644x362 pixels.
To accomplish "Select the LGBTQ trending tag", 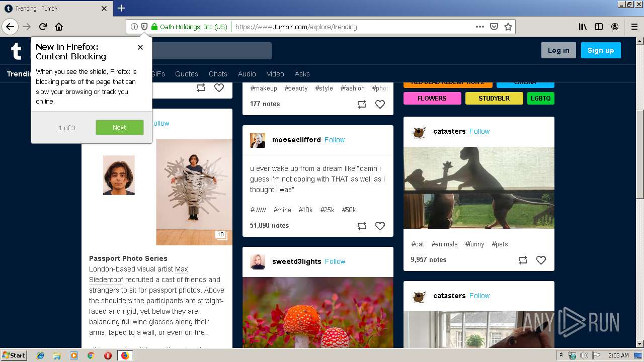I will [x=541, y=98].
